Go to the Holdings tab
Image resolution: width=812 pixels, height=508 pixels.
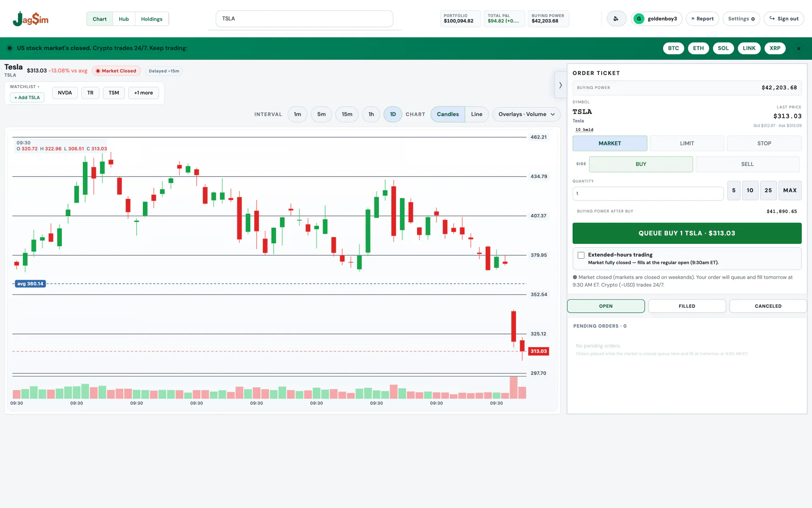coord(152,19)
